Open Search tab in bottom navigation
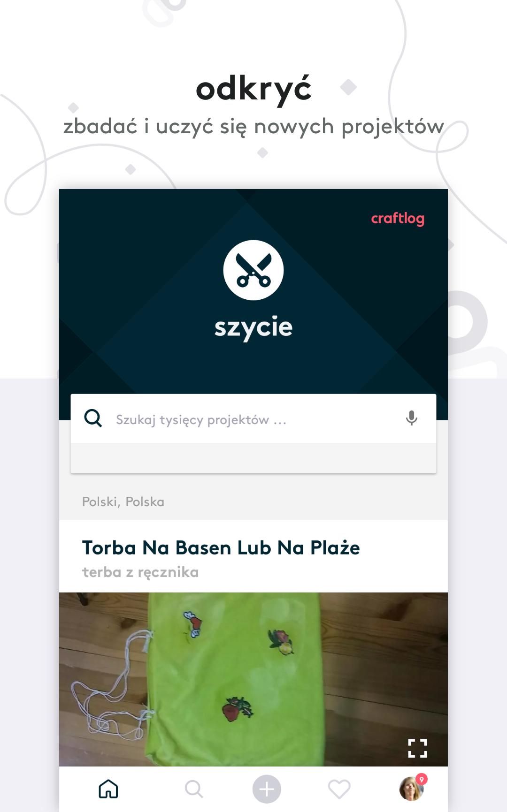 click(x=194, y=789)
